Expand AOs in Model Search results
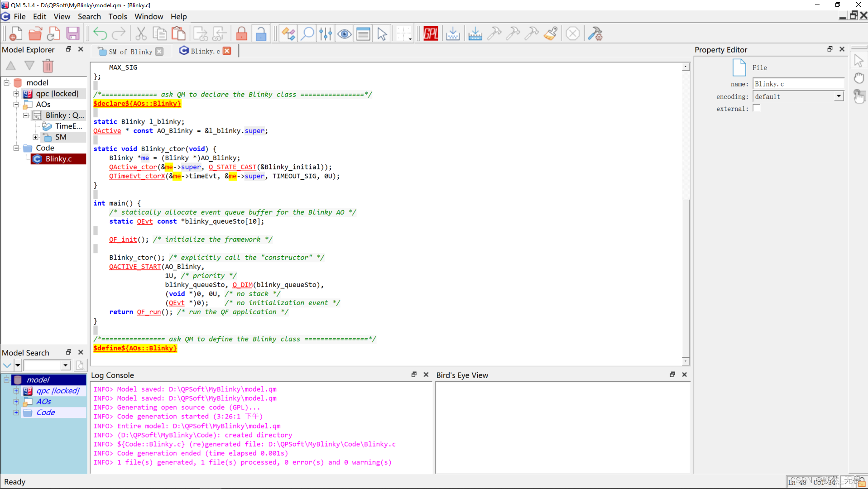Screen dimensions: 868x489 pos(16,402)
